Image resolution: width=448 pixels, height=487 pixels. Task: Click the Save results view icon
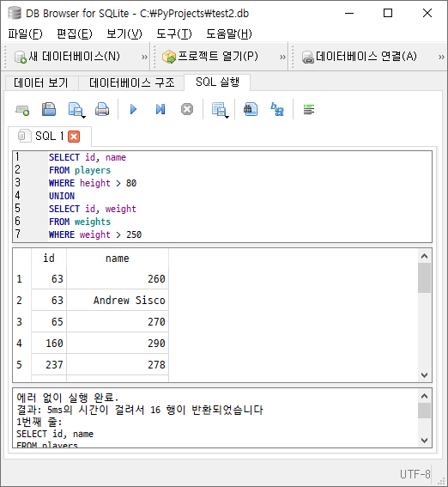[x=220, y=110]
